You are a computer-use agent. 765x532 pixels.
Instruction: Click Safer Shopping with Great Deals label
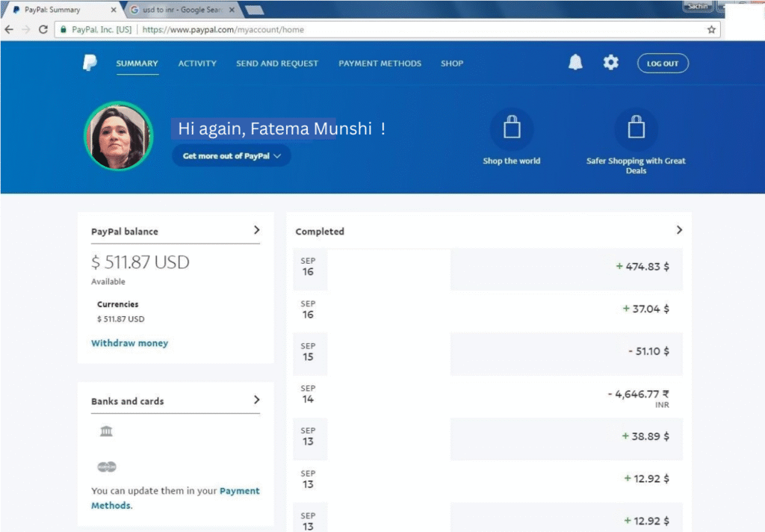point(637,165)
